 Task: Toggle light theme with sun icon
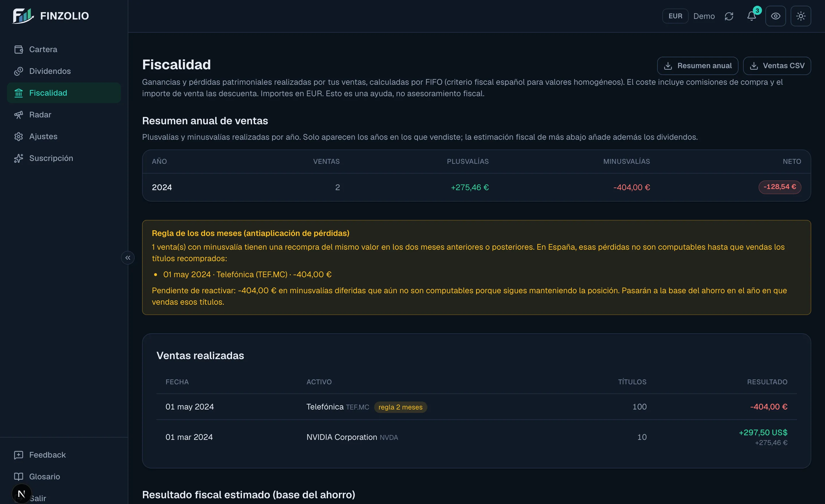click(x=801, y=16)
